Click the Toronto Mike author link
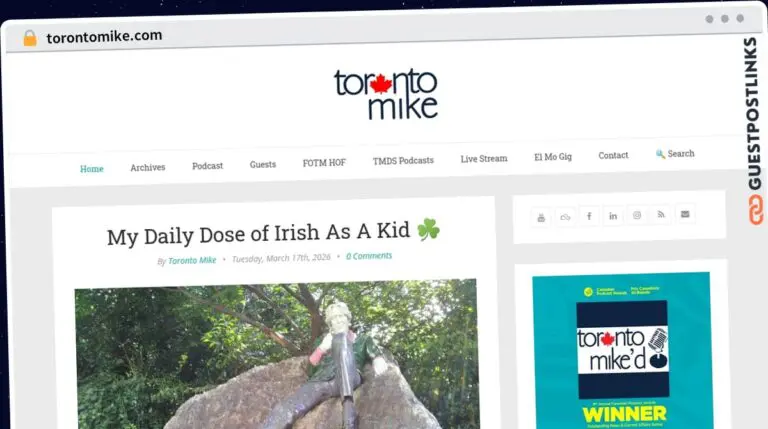Screen dimensions: 768x429 192,260
